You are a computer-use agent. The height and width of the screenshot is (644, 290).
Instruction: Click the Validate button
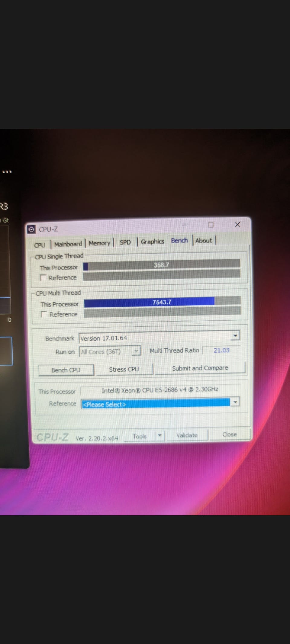click(x=187, y=435)
